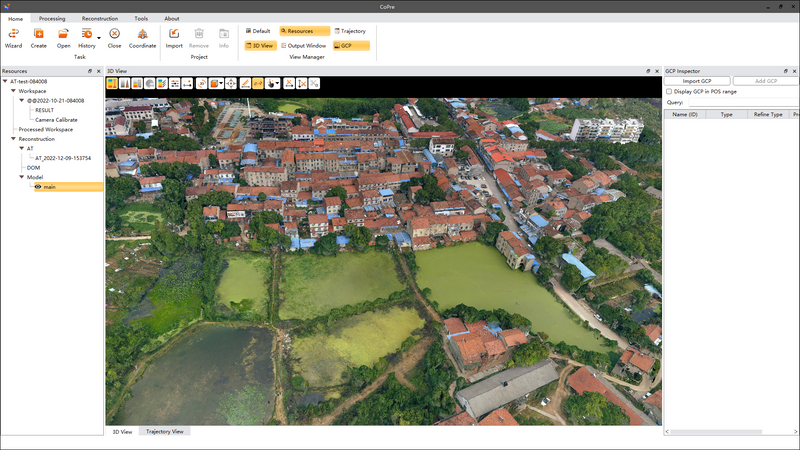Click the Create task icon
Viewport: 800px width, 450px height.
(x=38, y=37)
